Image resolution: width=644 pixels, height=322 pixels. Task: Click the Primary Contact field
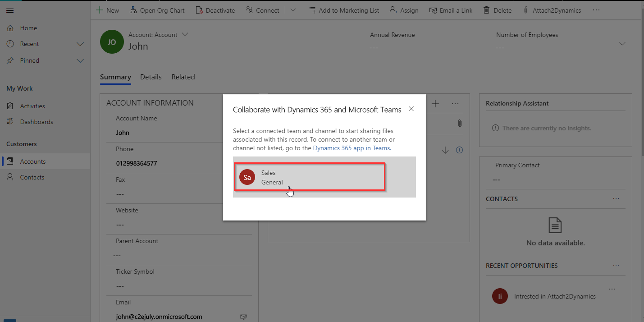coord(555,179)
